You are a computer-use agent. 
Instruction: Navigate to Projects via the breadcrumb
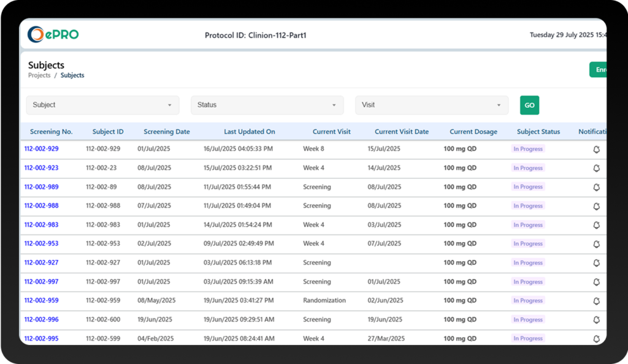39,75
